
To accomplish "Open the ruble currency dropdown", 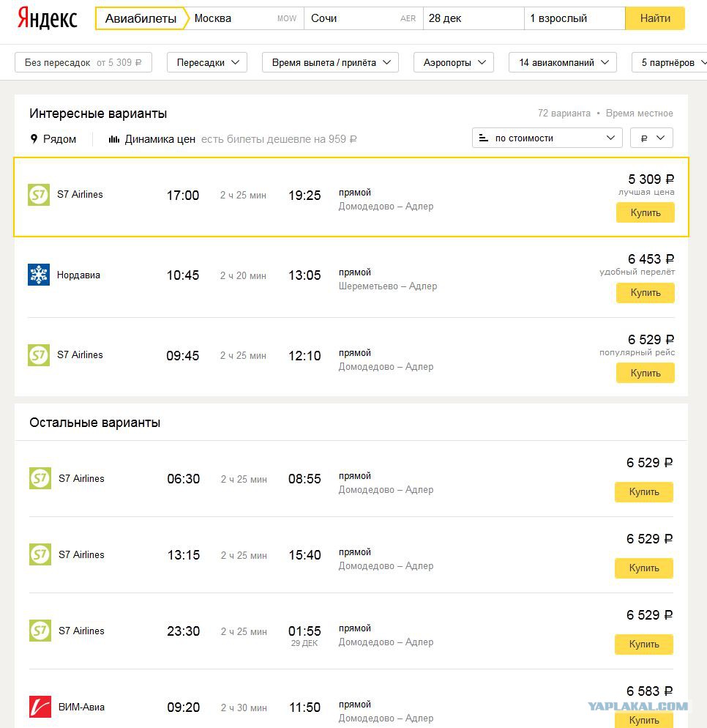I will coord(652,138).
